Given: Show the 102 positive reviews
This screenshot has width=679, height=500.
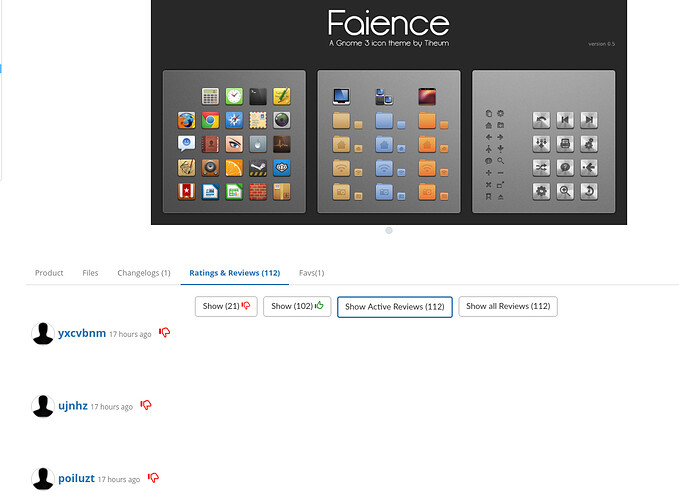Looking at the screenshot, I should [297, 306].
